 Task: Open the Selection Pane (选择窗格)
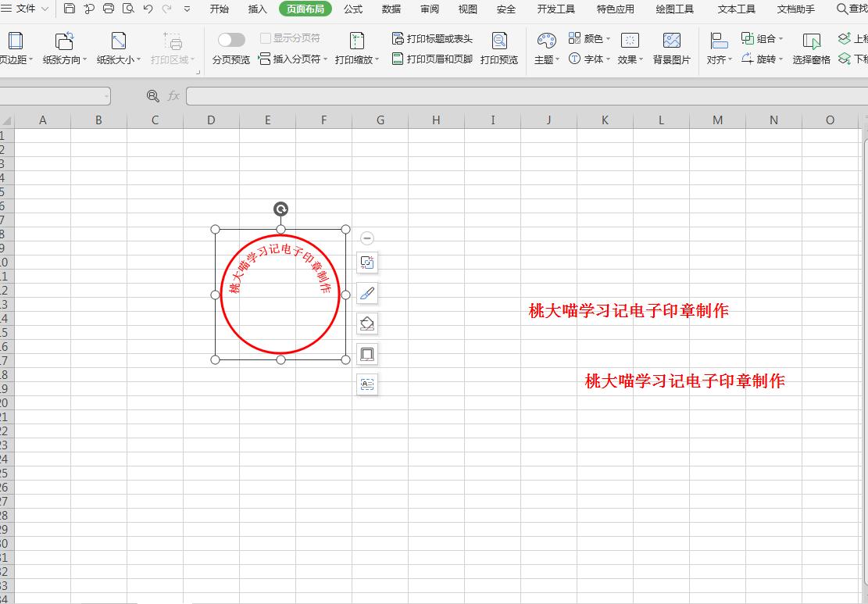coord(811,48)
